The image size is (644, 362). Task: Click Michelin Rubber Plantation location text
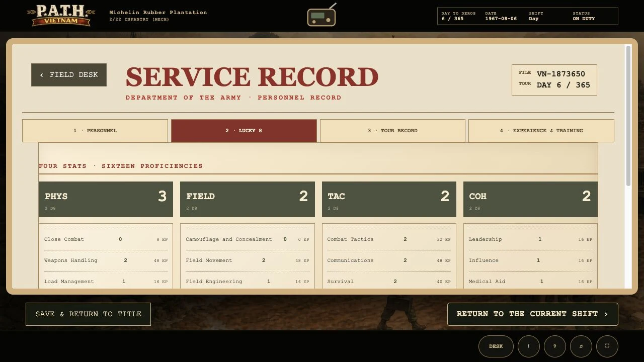158,13
